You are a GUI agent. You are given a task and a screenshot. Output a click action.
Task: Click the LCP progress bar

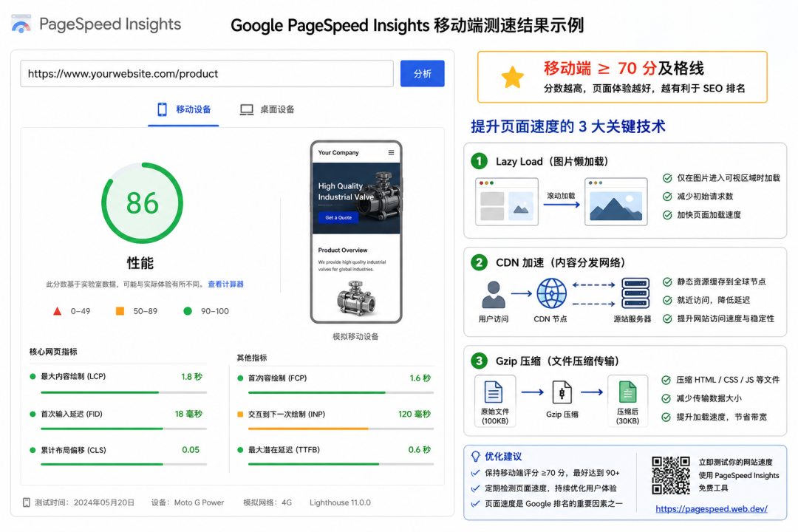[123, 392]
